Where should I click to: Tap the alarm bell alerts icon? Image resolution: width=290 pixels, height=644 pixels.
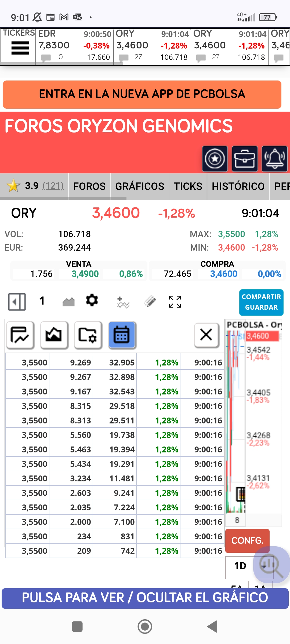[x=274, y=159]
